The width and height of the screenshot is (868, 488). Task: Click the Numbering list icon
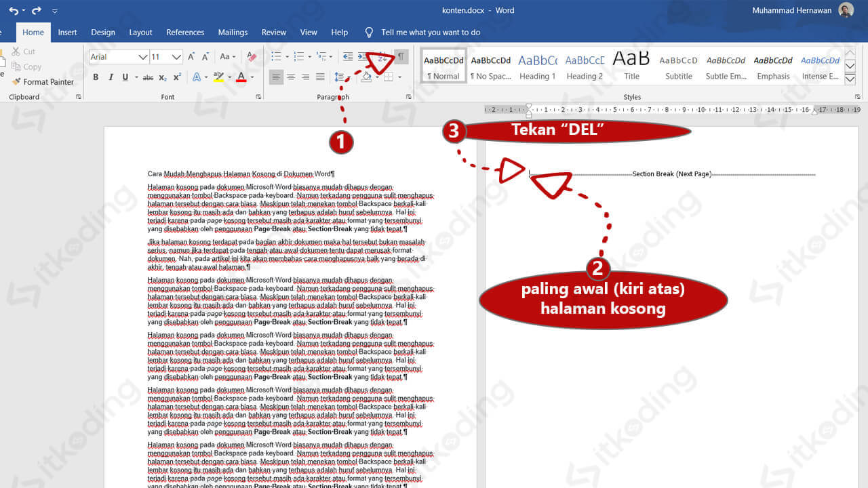299,57
